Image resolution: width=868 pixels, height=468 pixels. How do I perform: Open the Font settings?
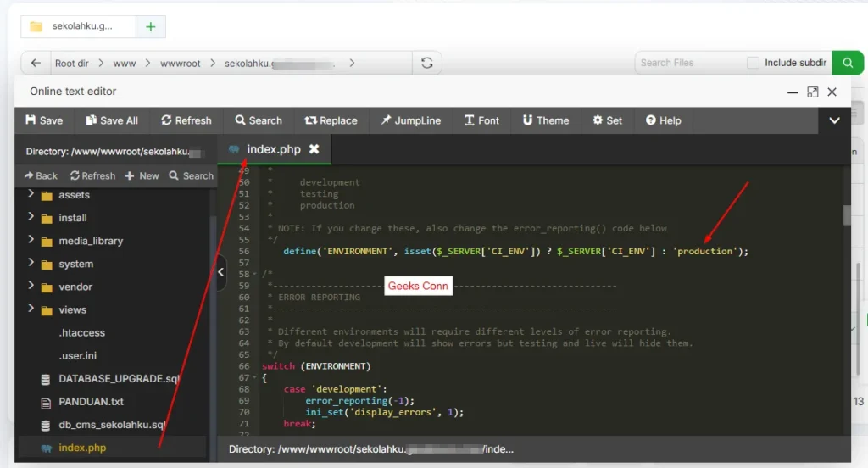pyautogui.click(x=481, y=120)
